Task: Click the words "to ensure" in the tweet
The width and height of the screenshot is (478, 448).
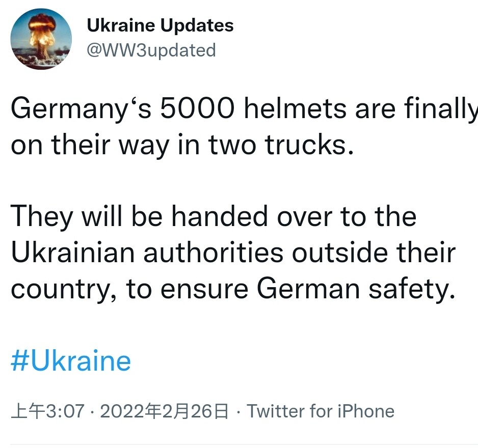Action: [188, 289]
